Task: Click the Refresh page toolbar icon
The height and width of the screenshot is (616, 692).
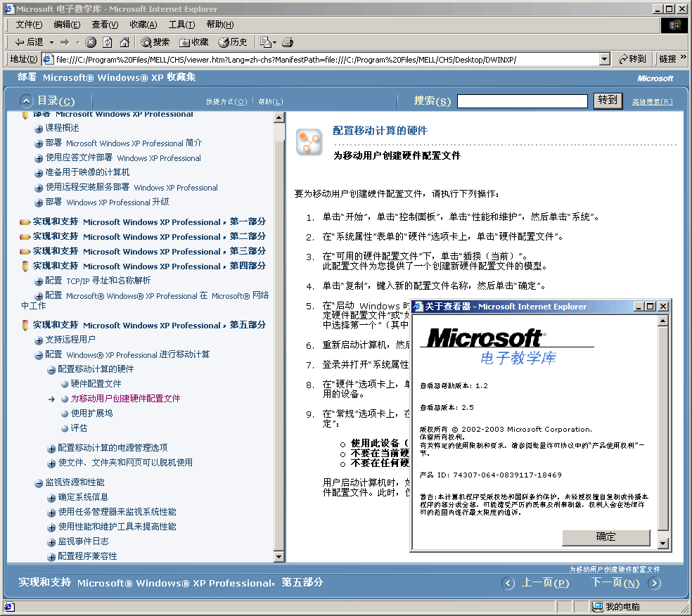Action: (107, 42)
